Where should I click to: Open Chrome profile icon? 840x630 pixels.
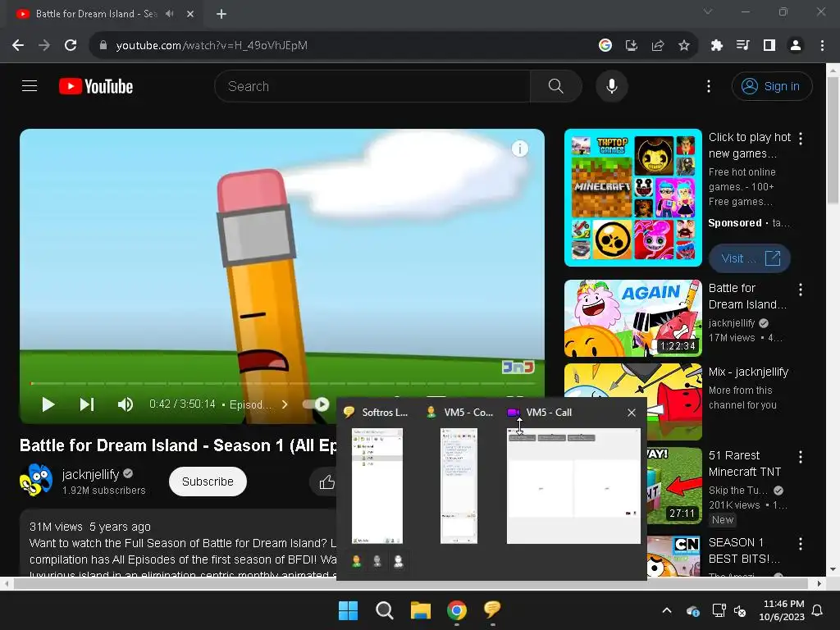coord(796,46)
